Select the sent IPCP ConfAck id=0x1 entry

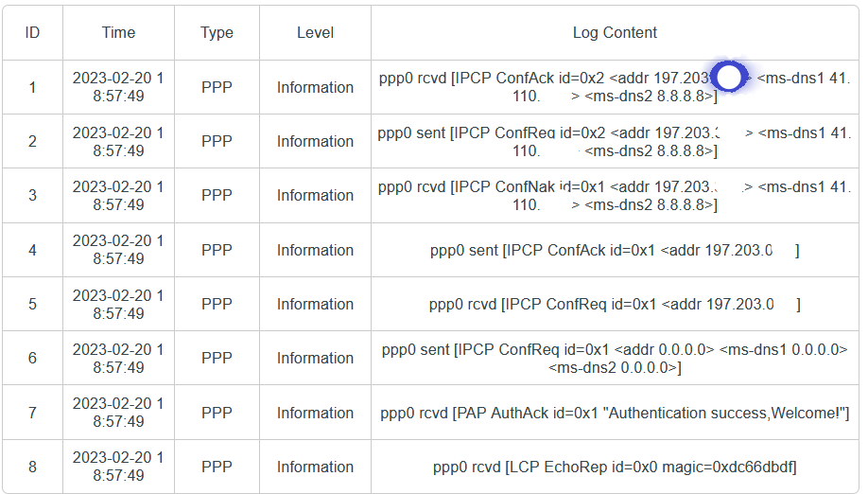click(x=615, y=251)
